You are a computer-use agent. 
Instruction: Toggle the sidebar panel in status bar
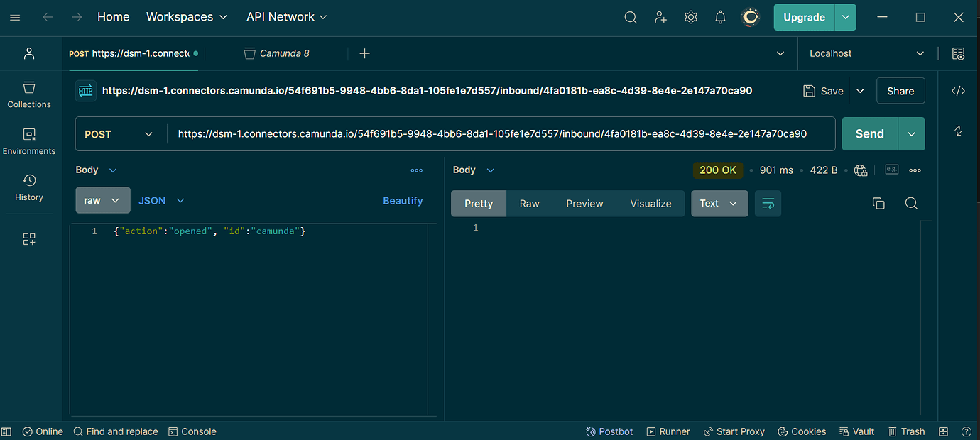pos(6,431)
